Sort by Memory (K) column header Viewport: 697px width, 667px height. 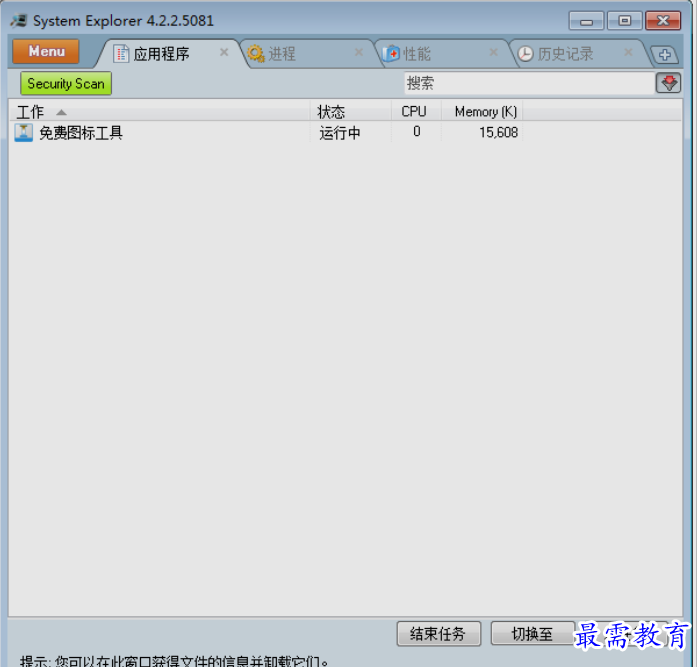pos(485,112)
